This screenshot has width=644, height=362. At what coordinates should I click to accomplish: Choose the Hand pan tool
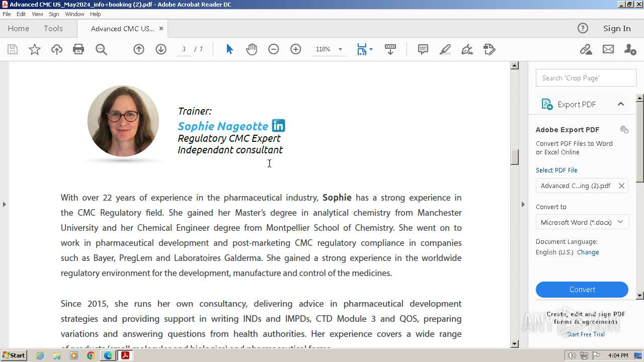pos(252,49)
